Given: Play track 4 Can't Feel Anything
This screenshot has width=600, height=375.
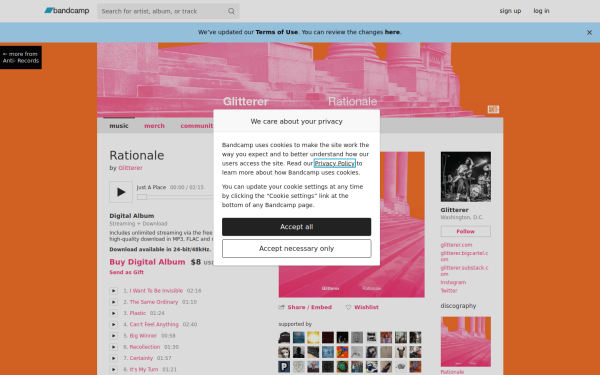Looking at the screenshot, I should pyautogui.click(x=114, y=324).
